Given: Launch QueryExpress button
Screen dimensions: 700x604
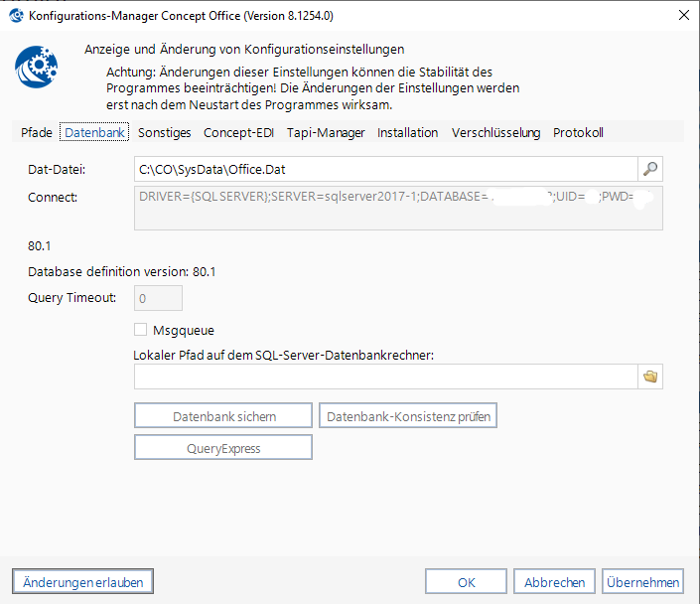Looking at the screenshot, I should (223, 448).
